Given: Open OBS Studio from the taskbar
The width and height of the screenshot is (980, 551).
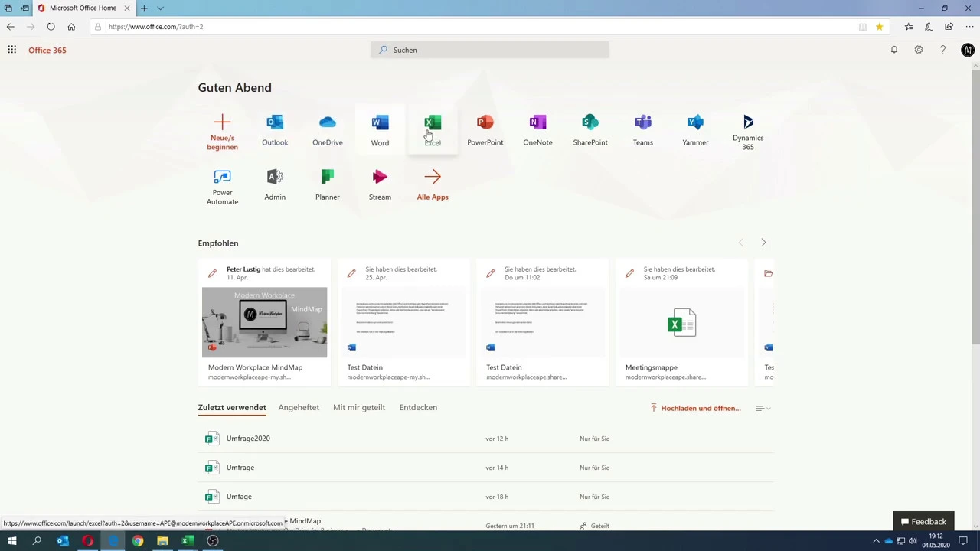Looking at the screenshot, I should (x=213, y=541).
